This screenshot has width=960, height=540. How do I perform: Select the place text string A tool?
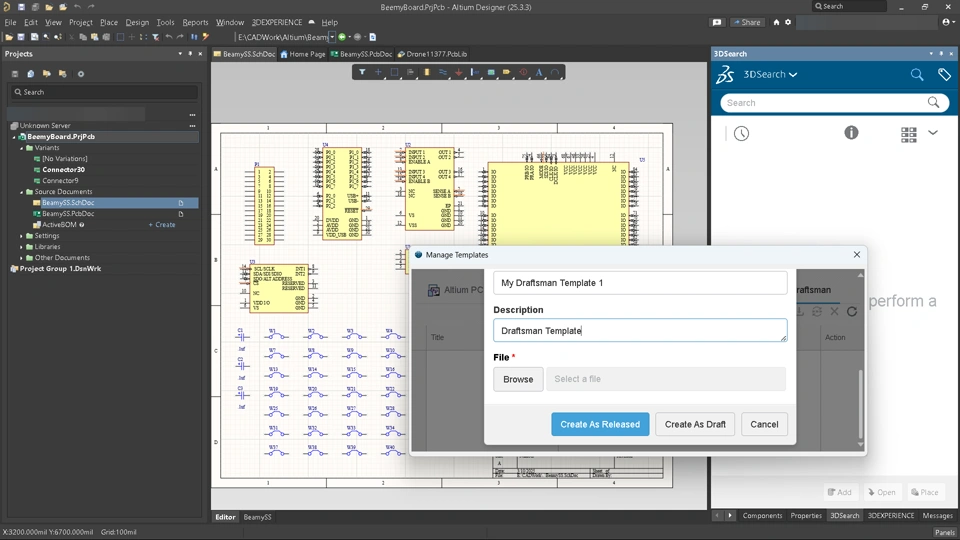coord(539,72)
